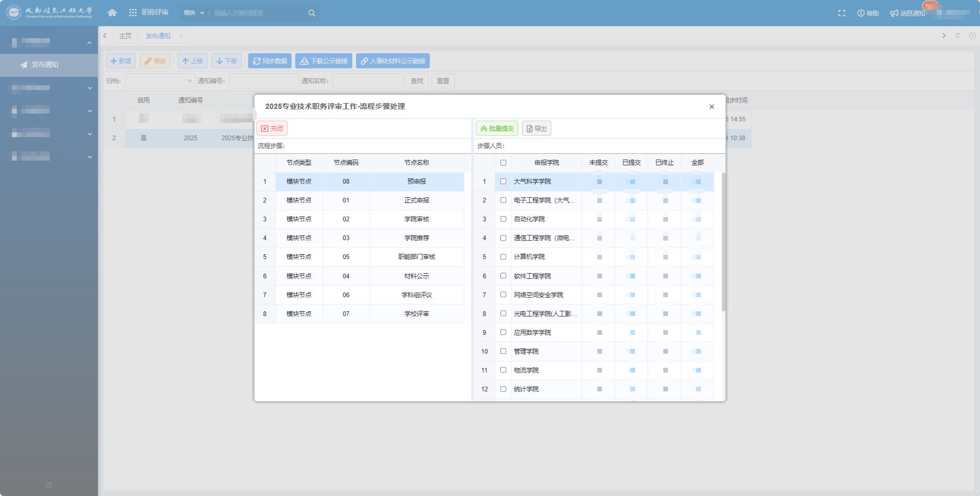Select the 计算机学院 checkbox
This screenshot has height=496, width=980.
click(x=503, y=257)
